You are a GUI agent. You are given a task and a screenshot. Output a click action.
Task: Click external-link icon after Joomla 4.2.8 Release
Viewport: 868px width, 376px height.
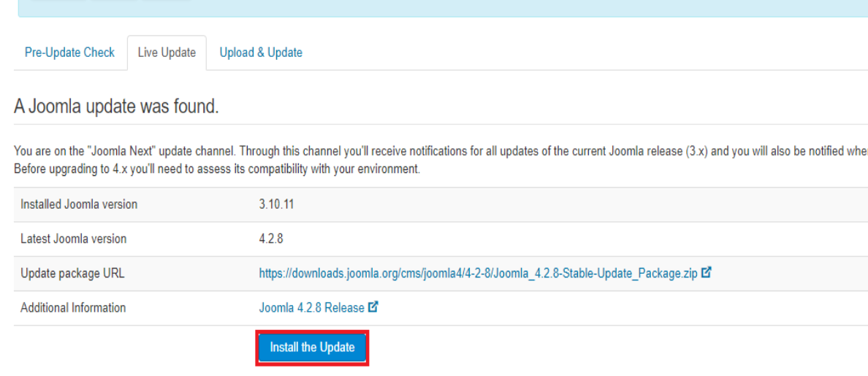pyautogui.click(x=373, y=307)
